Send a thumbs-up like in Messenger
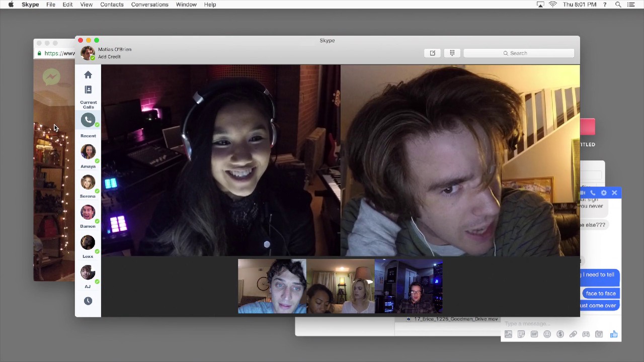Screen dimensions: 644x362 click(x=614, y=334)
